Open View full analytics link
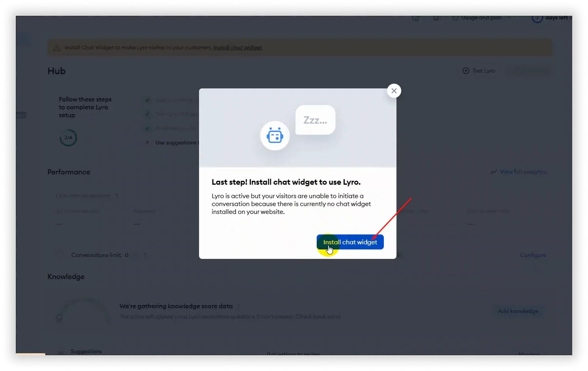This screenshot has height=371, width=588. click(x=523, y=172)
